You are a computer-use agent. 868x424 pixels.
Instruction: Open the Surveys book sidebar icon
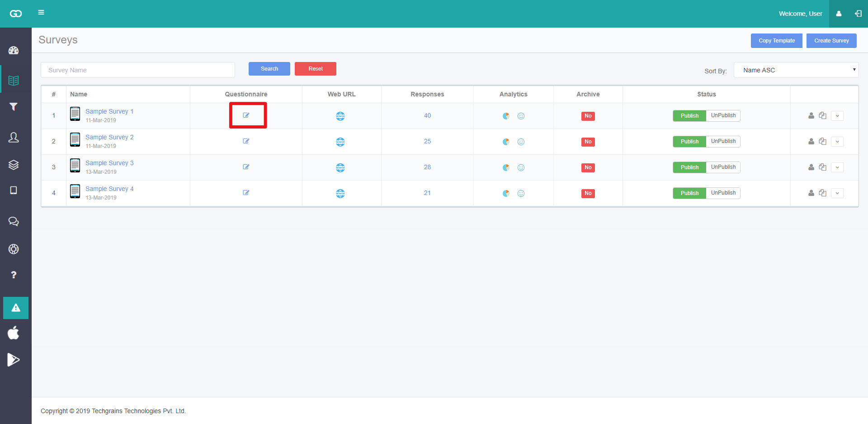[14, 81]
